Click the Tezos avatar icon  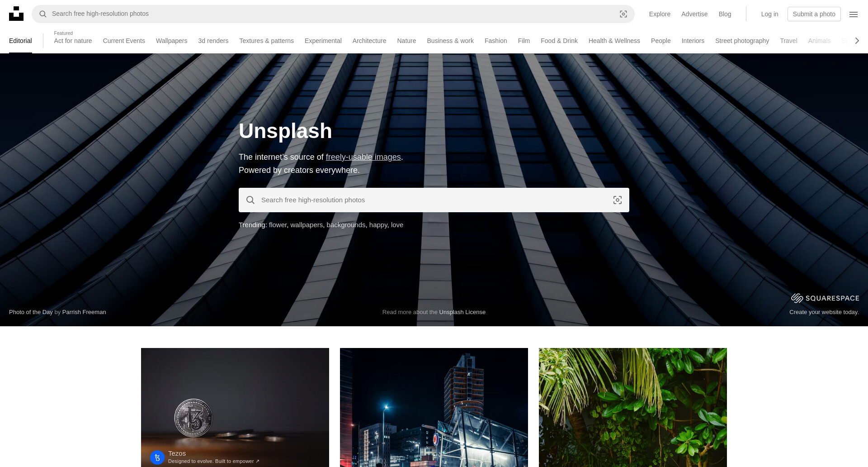pos(157,457)
